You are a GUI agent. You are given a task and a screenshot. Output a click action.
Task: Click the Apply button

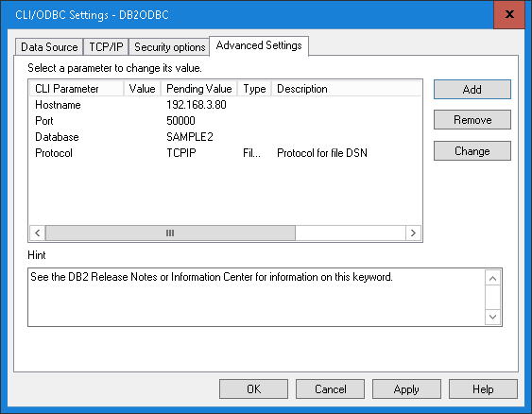point(406,388)
